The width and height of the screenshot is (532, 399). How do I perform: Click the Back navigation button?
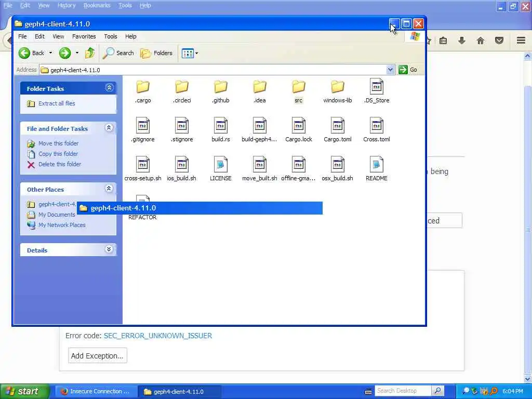[31, 53]
